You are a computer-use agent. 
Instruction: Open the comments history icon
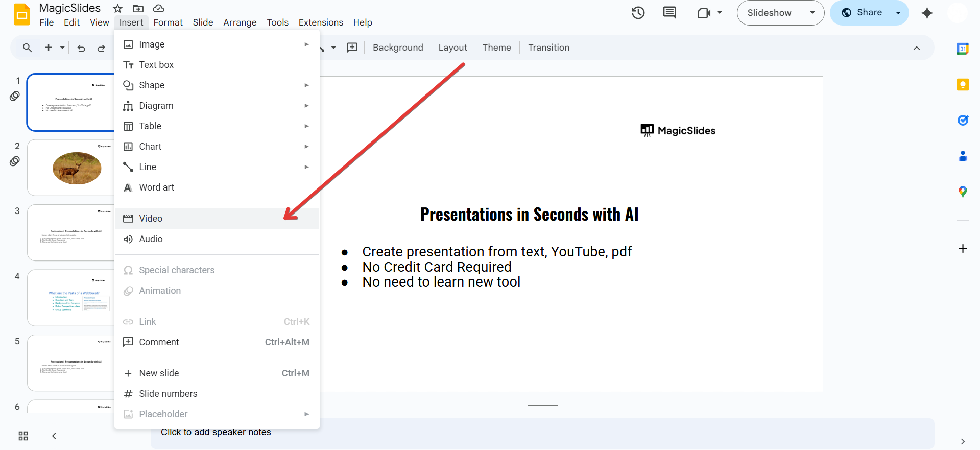670,13
